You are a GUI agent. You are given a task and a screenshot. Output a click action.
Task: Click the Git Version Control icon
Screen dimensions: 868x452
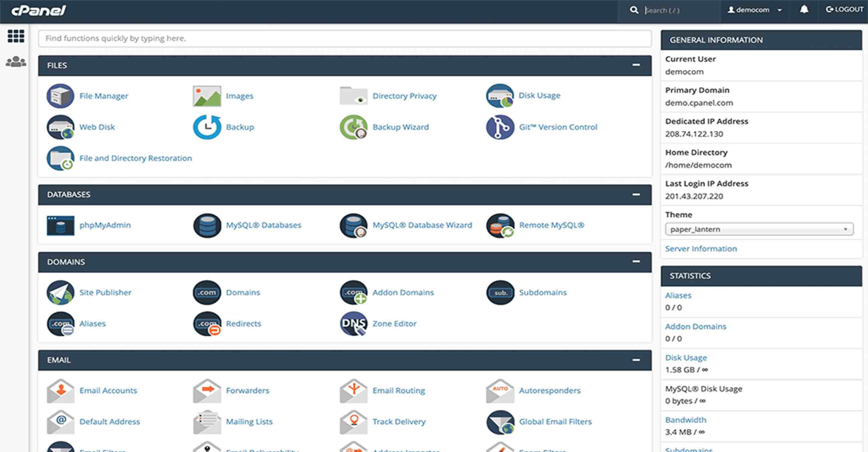click(500, 127)
